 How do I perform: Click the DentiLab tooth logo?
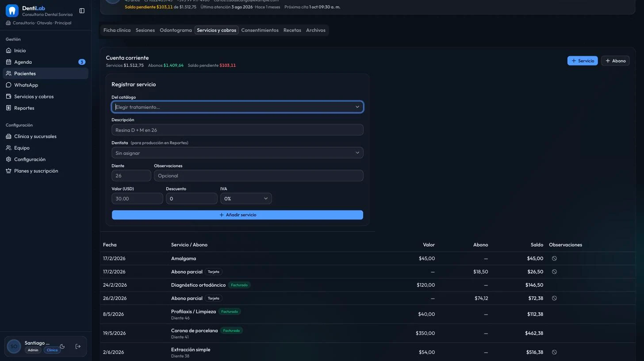[12, 11]
